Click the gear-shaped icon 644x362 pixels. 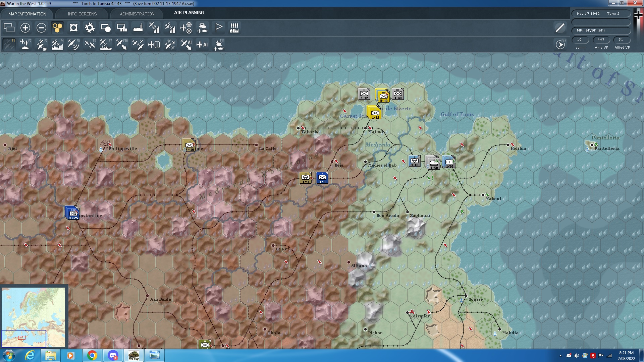click(90, 28)
